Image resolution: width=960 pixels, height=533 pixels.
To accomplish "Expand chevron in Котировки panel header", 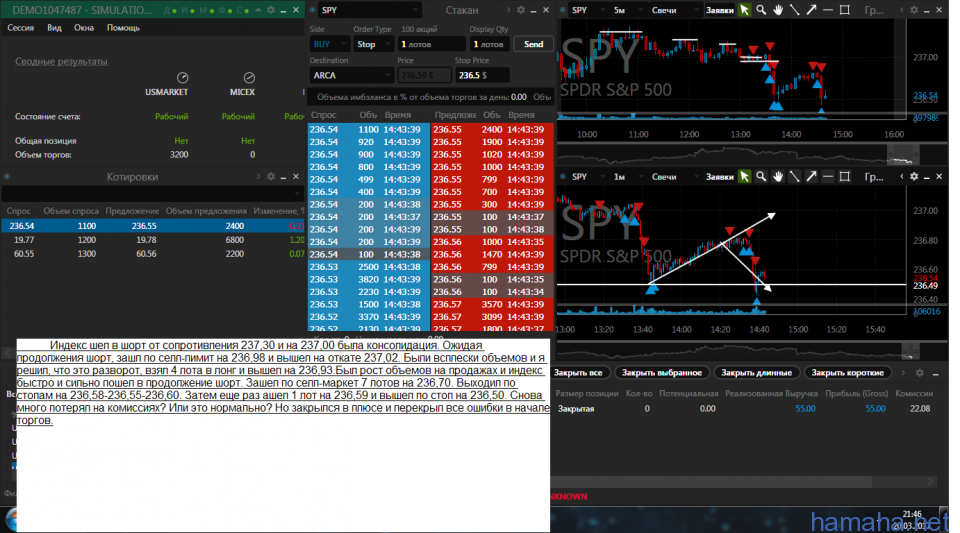I will point(258,176).
